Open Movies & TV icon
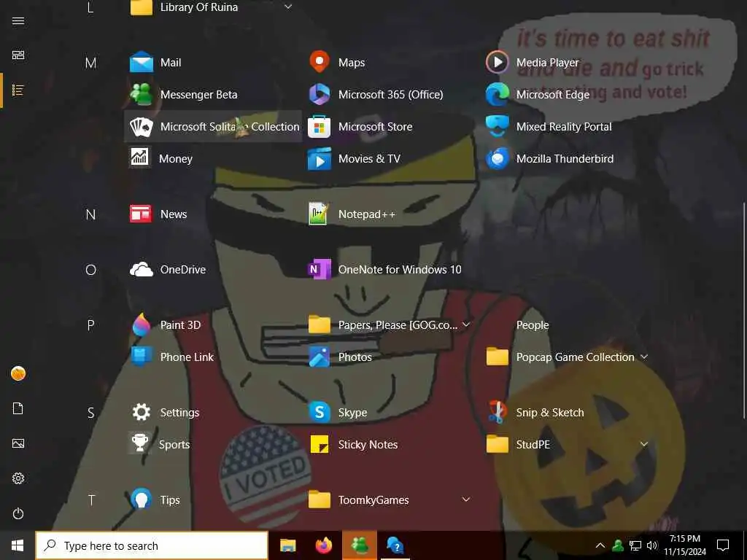This screenshot has height=560, width=747. tap(320, 158)
